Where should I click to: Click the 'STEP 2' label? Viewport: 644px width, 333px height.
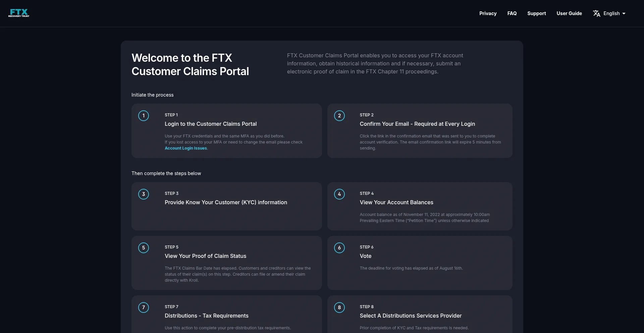pyautogui.click(x=367, y=115)
